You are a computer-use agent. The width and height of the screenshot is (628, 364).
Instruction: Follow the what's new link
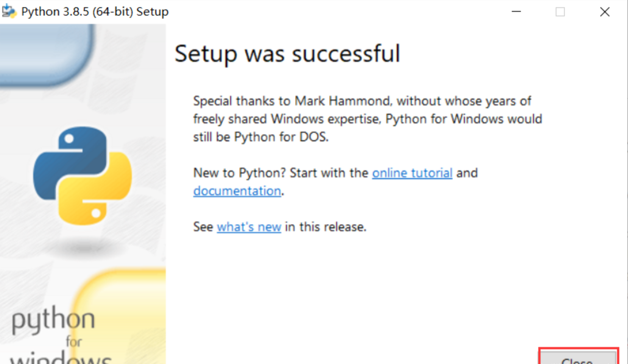[x=249, y=227]
